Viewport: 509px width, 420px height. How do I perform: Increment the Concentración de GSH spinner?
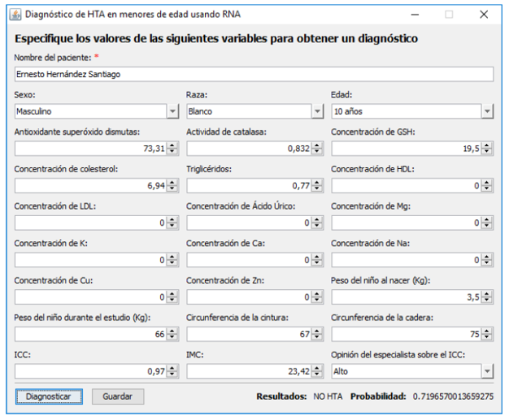click(x=486, y=145)
